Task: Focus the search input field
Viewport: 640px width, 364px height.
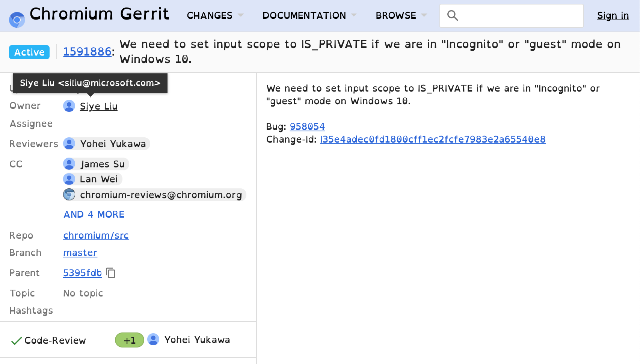Action: (x=520, y=16)
